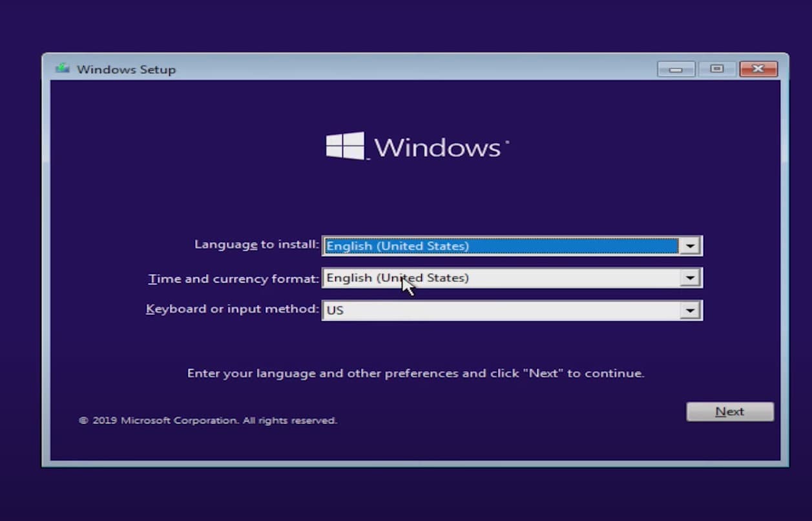Expand the Language to install dropdown arrow
Screen dimensions: 812x521
[690, 246]
